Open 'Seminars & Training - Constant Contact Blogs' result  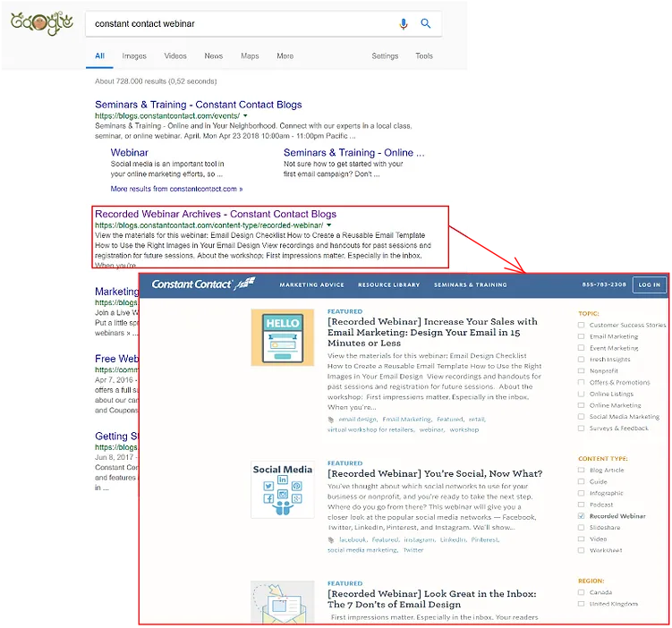[x=199, y=105]
